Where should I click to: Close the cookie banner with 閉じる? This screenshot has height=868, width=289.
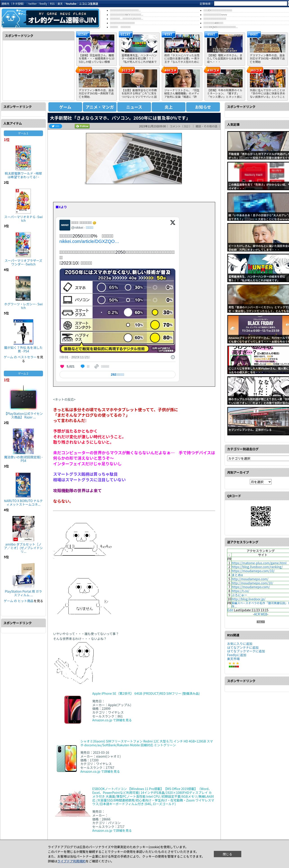(x=227, y=854)
